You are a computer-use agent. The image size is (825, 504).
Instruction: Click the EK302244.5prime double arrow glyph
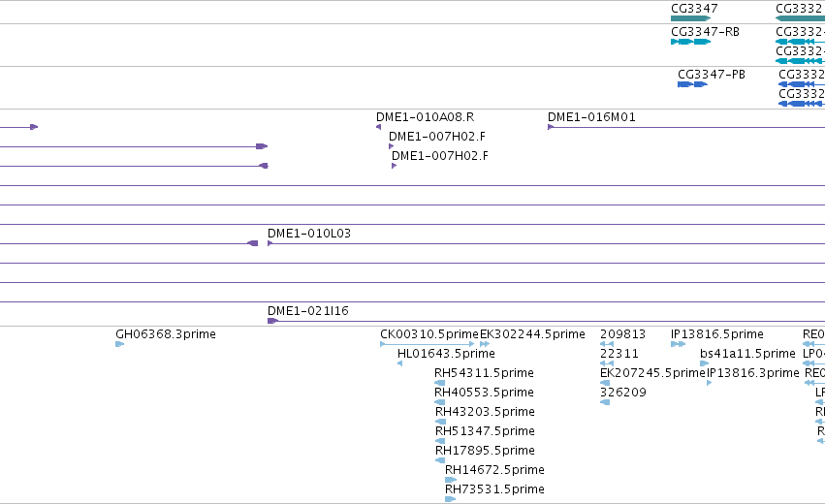(x=485, y=344)
